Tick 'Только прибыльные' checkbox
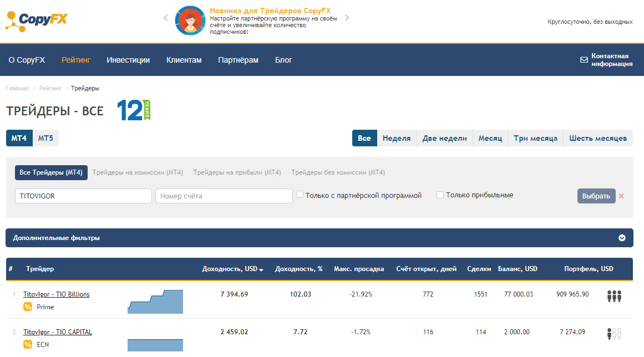 coord(440,195)
